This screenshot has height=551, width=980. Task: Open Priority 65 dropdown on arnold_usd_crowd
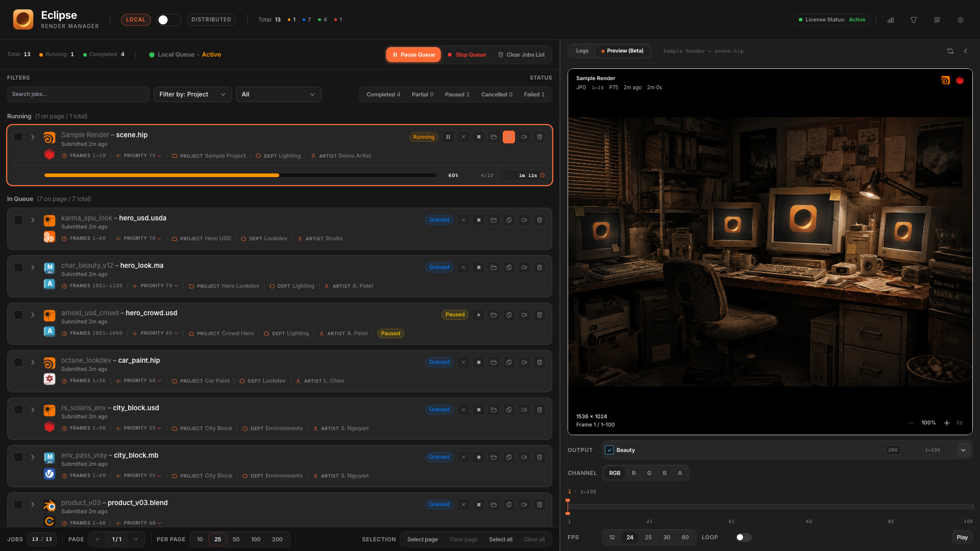pos(156,333)
